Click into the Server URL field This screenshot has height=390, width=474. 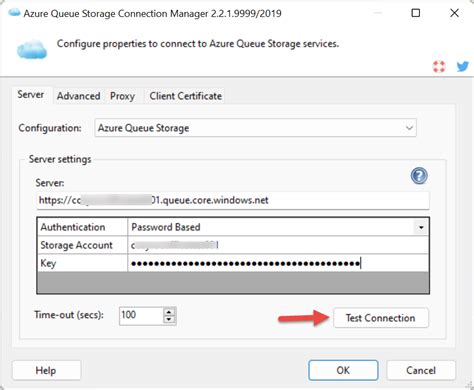233,200
